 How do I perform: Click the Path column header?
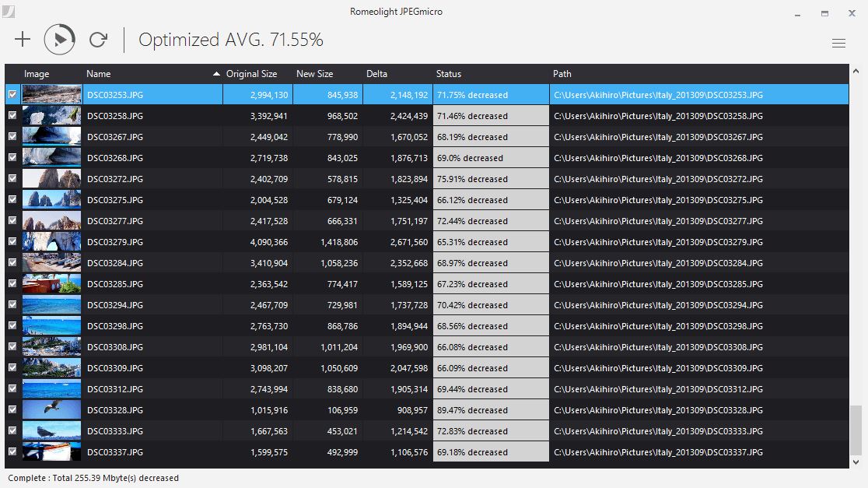point(562,74)
